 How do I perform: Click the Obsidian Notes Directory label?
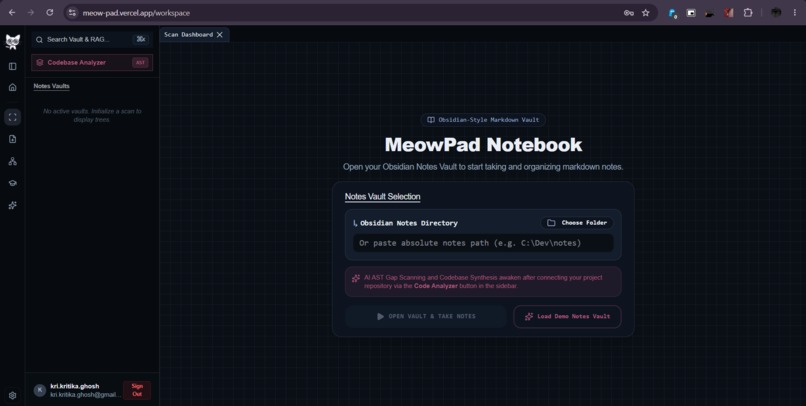coord(409,223)
